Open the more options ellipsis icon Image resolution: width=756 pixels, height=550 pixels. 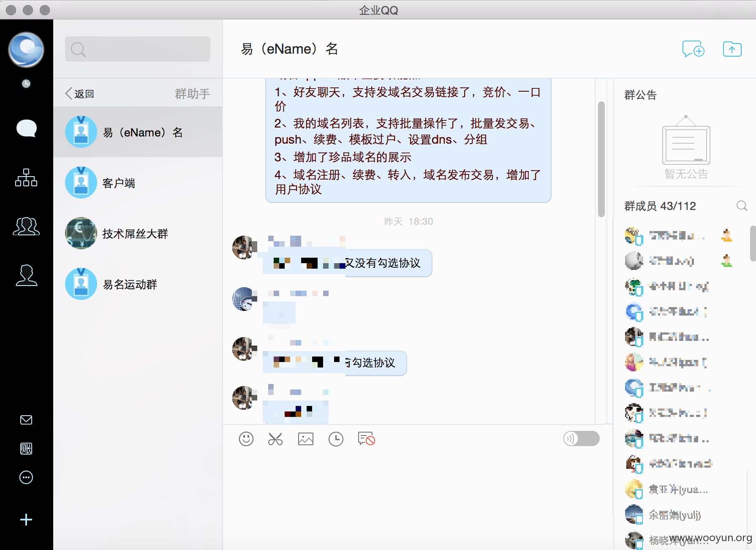(26, 477)
